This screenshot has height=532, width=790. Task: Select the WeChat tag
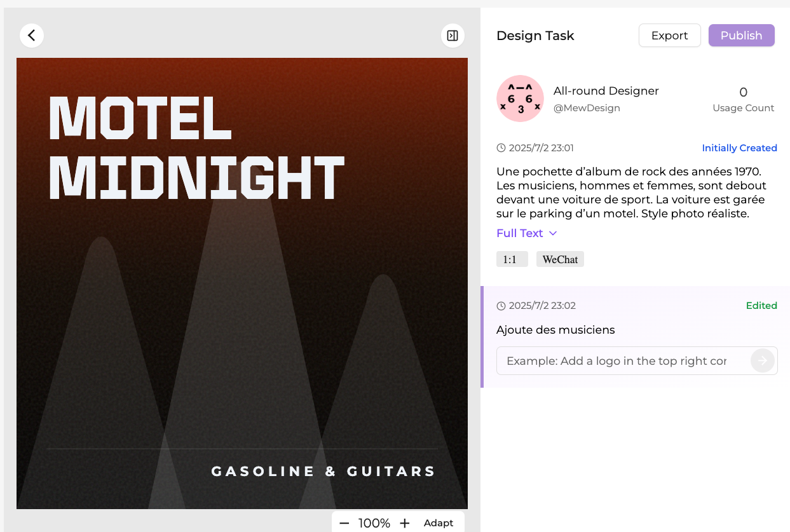[x=560, y=259]
